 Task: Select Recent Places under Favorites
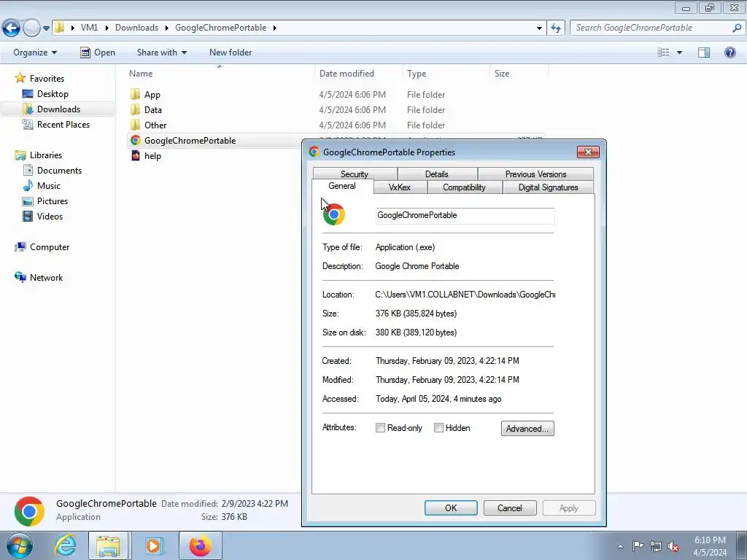(63, 124)
